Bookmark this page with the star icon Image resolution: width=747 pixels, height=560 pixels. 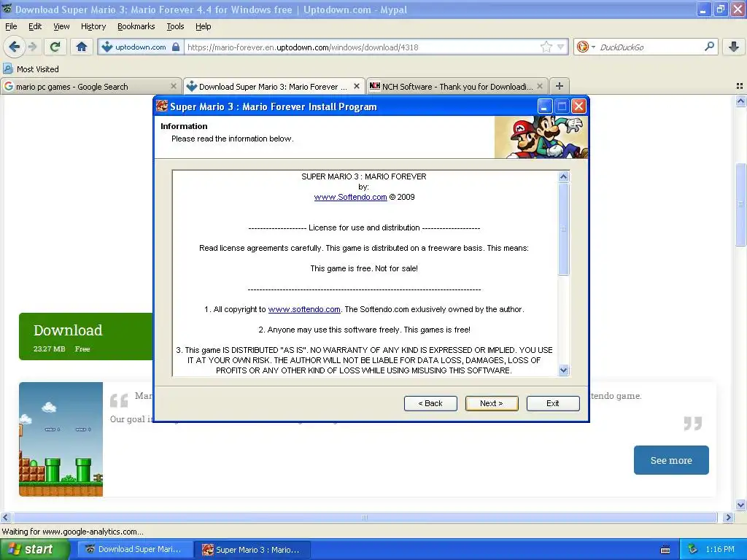[546, 47]
